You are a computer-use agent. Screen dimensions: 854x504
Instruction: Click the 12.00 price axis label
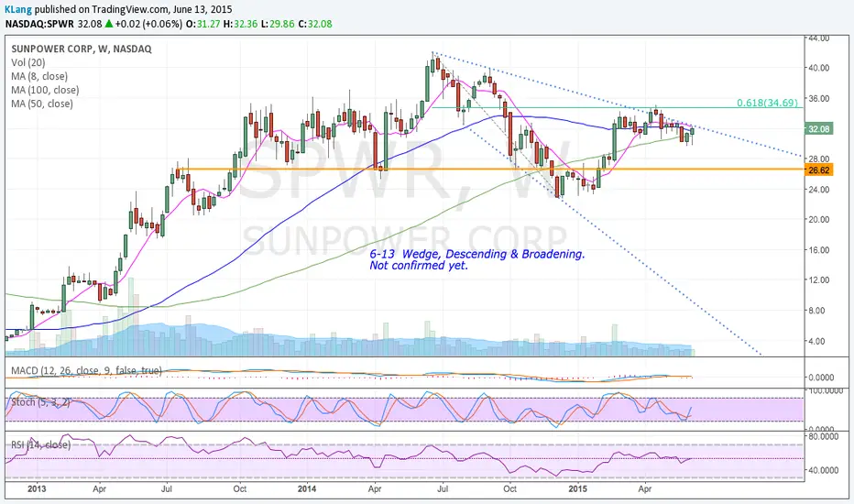pos(819,280)
